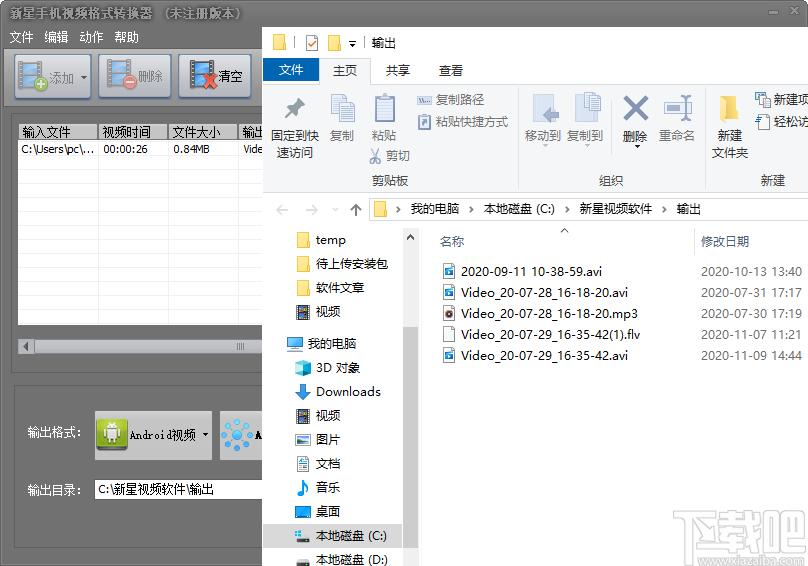The width and height of the screenshot is (808, 566).
Task: Click the Explorer forward navigation arrow
Action: [312, 209]
